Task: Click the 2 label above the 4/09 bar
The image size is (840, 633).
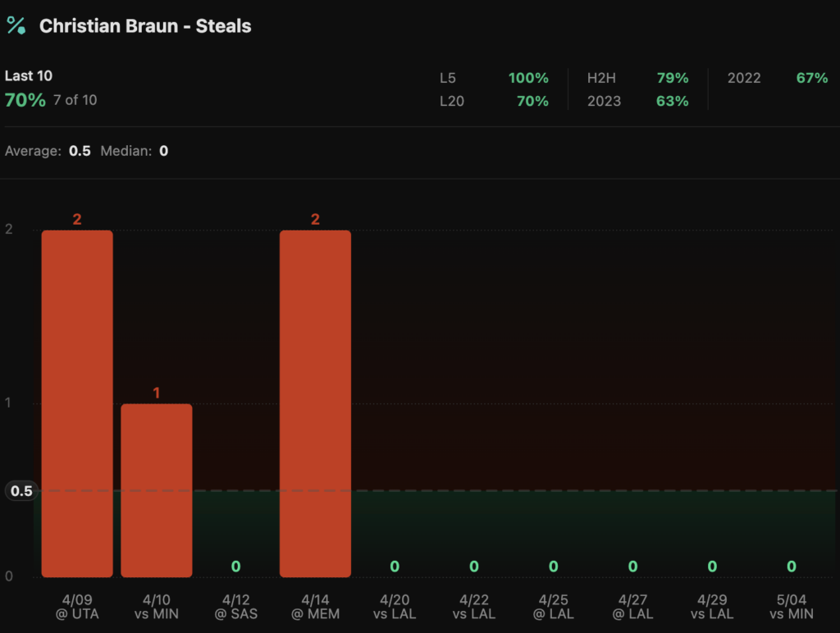Action: point(77,219)
